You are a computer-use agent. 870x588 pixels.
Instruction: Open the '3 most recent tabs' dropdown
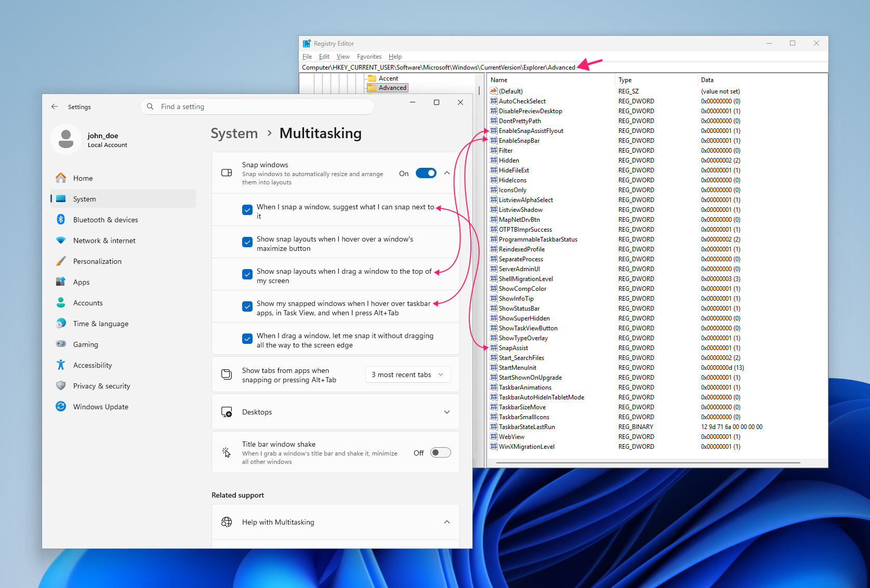[x=408, y=375]
